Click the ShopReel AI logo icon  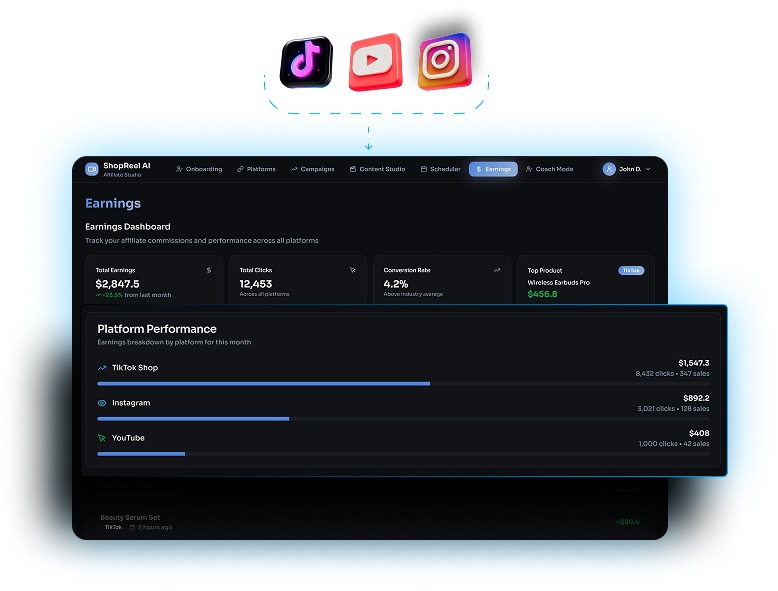click(92, 169)
